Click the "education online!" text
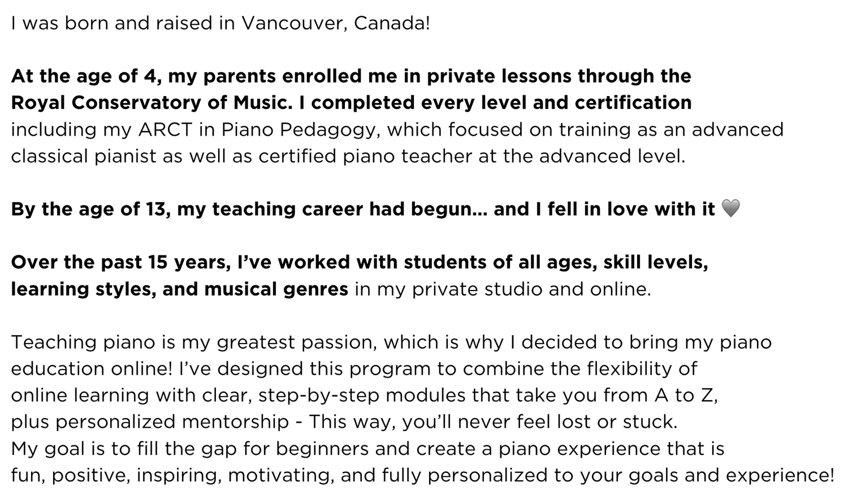The image size is (848, 504). (x=92, y=368)
